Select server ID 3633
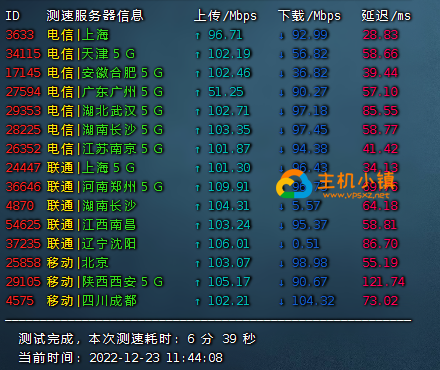Image resolution: width=440 pixels, height=370 pixels. coord(20,35)
